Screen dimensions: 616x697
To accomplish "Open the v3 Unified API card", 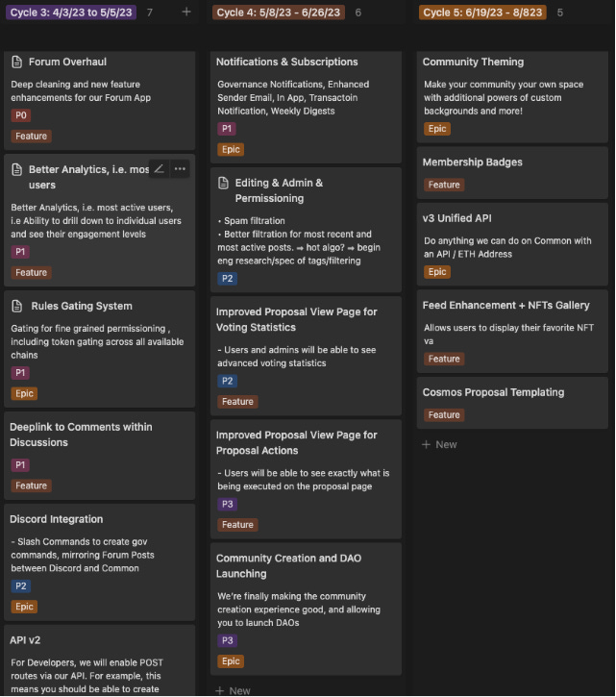I will click(x=512, y=244).
